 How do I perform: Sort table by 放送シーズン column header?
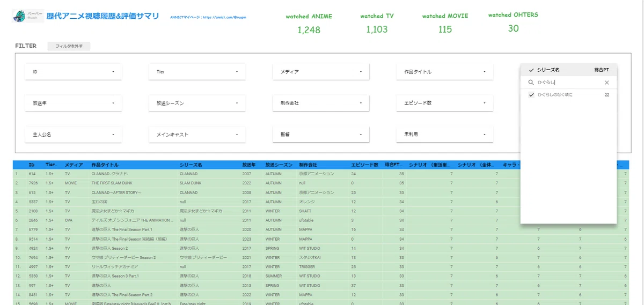click(x=279, y=165)
